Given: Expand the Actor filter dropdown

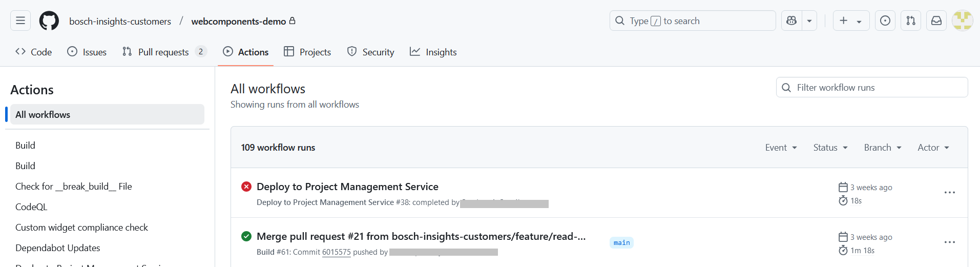Looking at the screenshot, I should [933, 148].
